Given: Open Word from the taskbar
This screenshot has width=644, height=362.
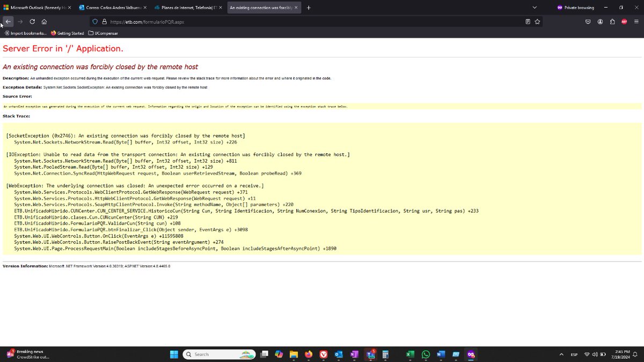Looking at the screenshot, I should [x=441, y=354].
